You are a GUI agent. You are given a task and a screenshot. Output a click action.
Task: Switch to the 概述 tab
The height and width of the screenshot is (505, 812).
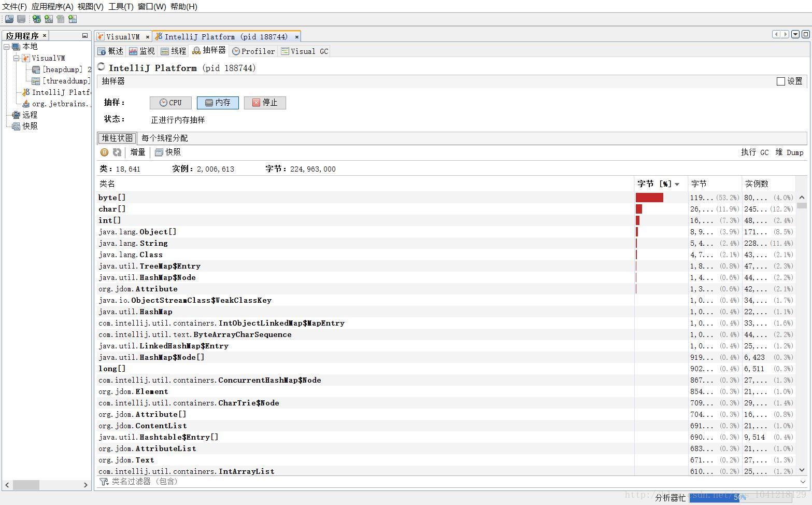coord(111,51)
